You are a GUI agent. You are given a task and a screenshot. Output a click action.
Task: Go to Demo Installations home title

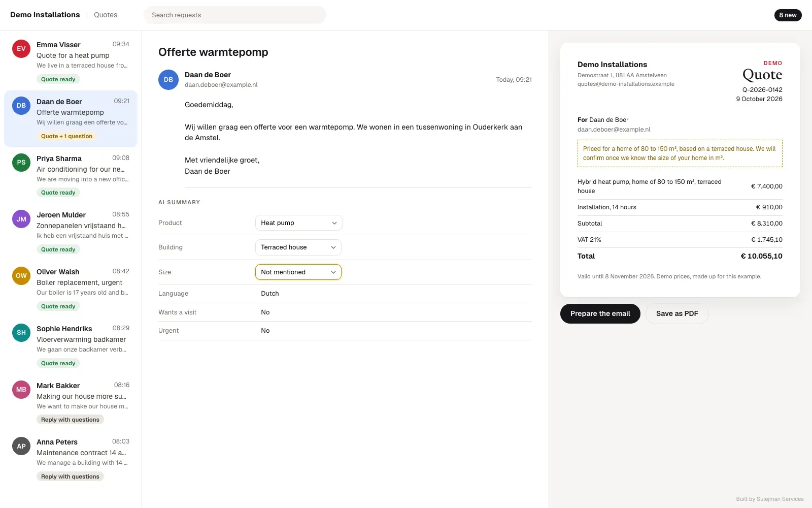[45, 15]
